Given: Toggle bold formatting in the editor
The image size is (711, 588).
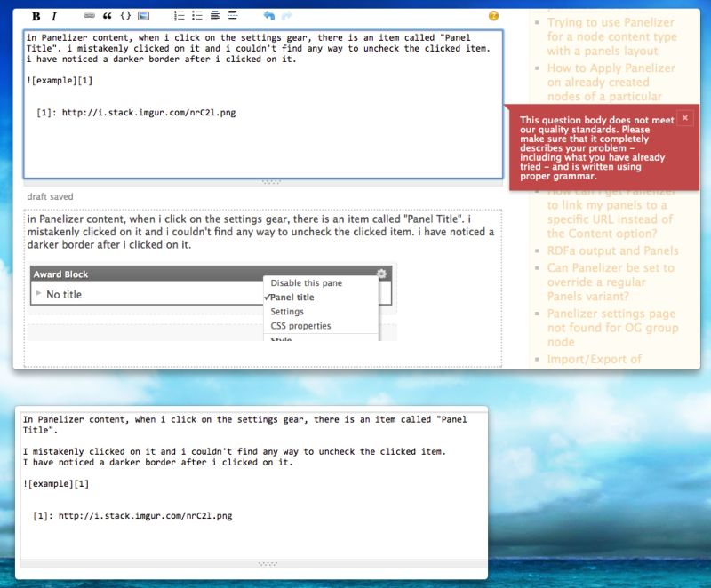Looking at the screenshot, I should click(36, 15).
